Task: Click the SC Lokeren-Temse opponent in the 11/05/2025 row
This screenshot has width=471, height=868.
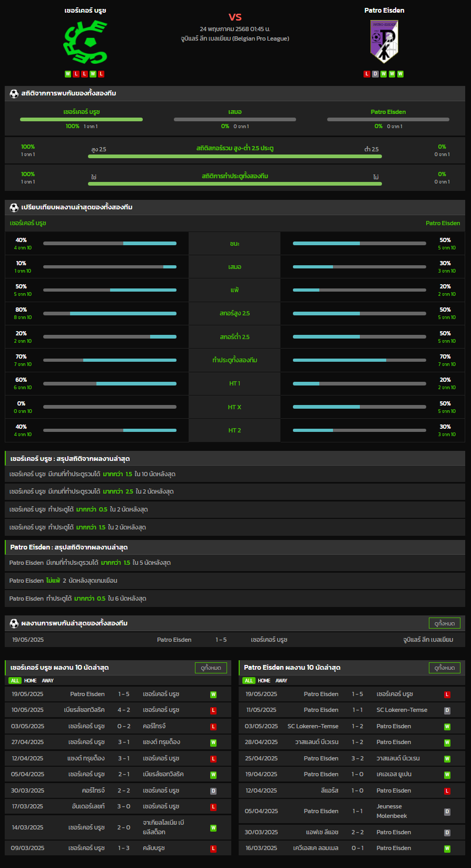Action: point(402,710)
